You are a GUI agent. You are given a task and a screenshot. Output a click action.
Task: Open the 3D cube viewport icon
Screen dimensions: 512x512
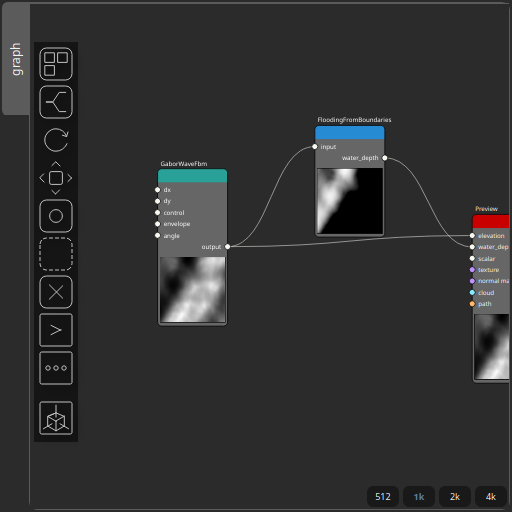(56, 418)
